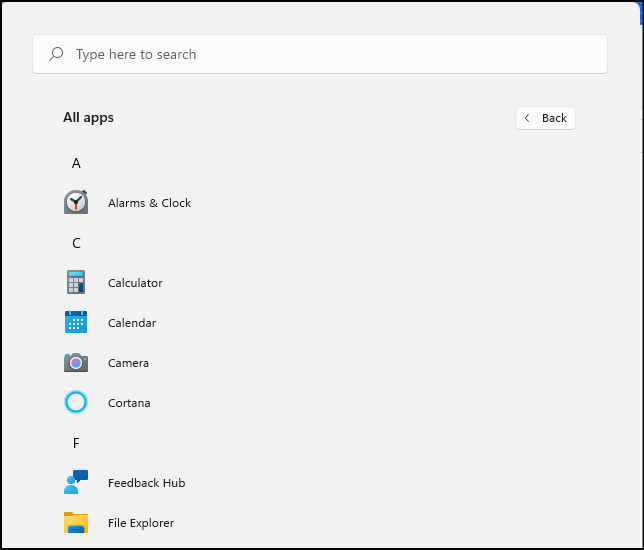
Task: Choose the Calculator entry name
Action: (135, 283)
